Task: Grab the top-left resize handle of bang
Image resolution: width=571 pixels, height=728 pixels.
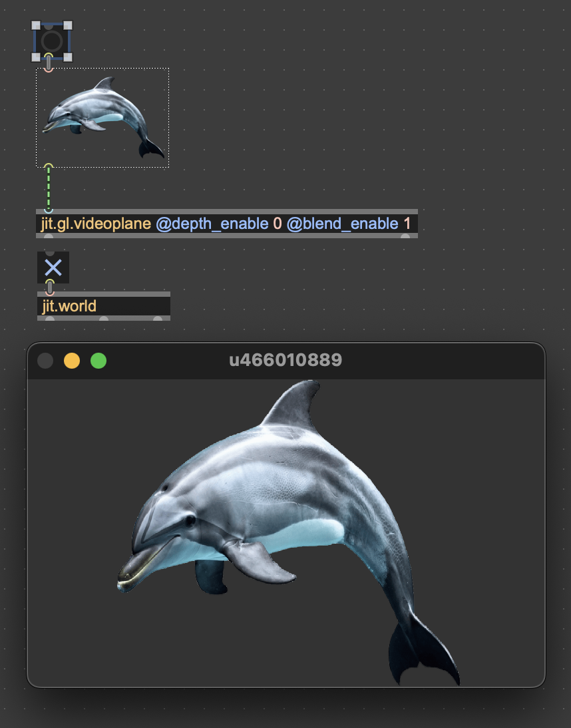Action: (x=36, y=25)
